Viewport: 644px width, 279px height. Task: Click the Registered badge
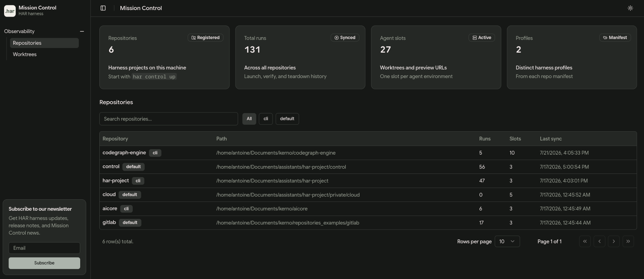point(206,38)
